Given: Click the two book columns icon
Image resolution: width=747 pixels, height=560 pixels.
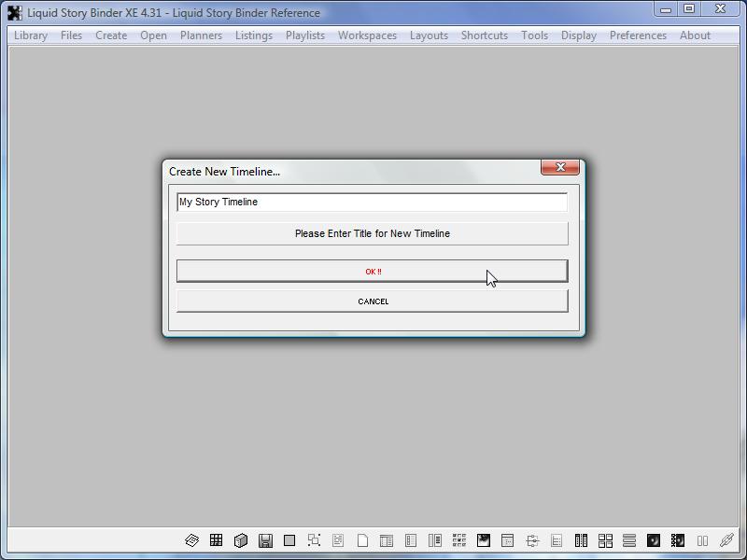Looking at the screenshot, I should pyautogui.click(x=581, y=540).
